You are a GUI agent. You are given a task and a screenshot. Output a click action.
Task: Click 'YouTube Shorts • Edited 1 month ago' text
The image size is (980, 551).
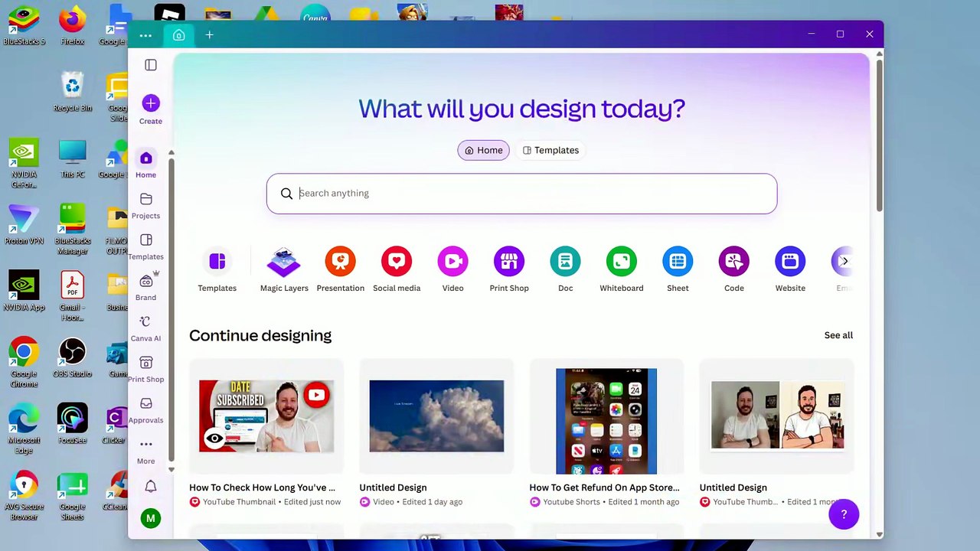[x=611, y=502]
